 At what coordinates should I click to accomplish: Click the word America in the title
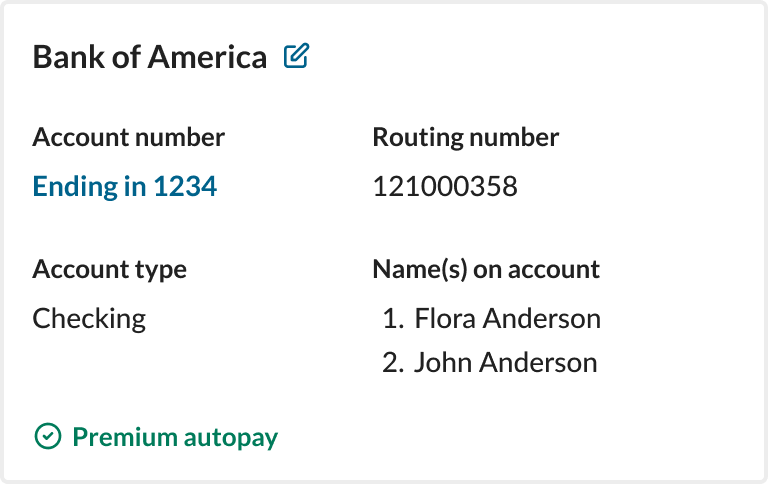pos(207,57)
